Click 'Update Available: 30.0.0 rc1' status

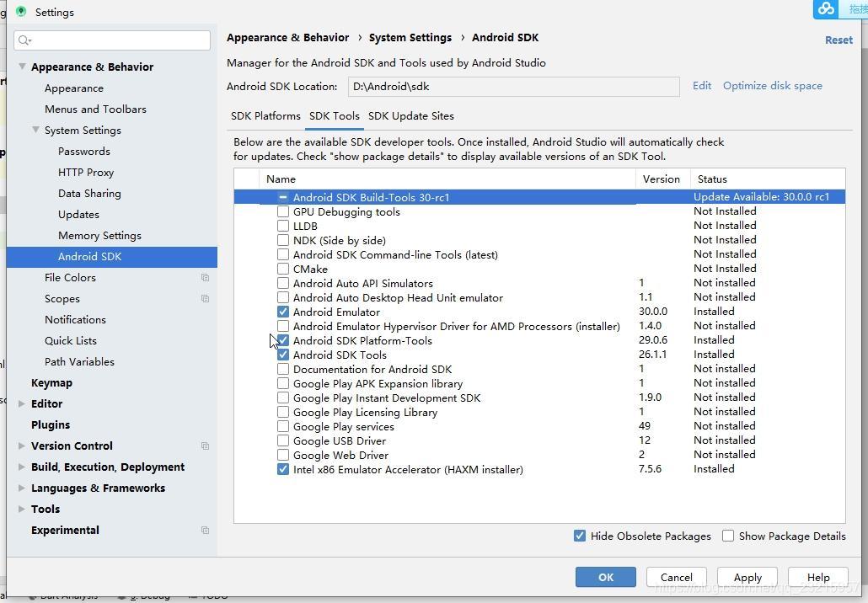[x=761, y=197]
